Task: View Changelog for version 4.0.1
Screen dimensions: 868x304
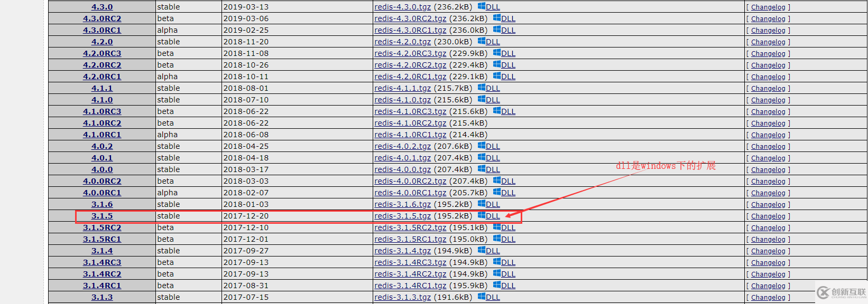Action: coord(768,158)
